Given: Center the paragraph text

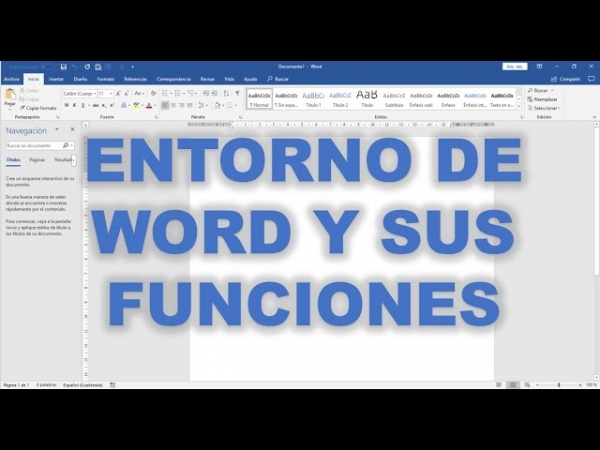Looking at the screenshot, I should click(173, 105).
